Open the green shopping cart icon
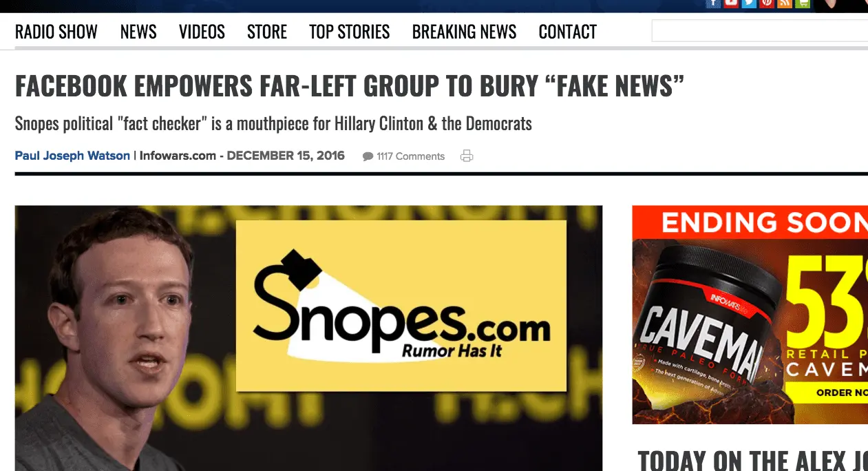 (803, 3)
